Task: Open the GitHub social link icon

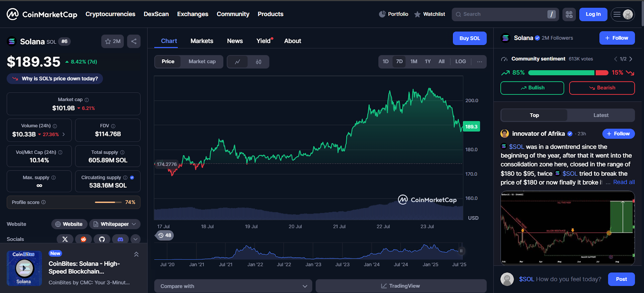Action: tap(102, 239)
